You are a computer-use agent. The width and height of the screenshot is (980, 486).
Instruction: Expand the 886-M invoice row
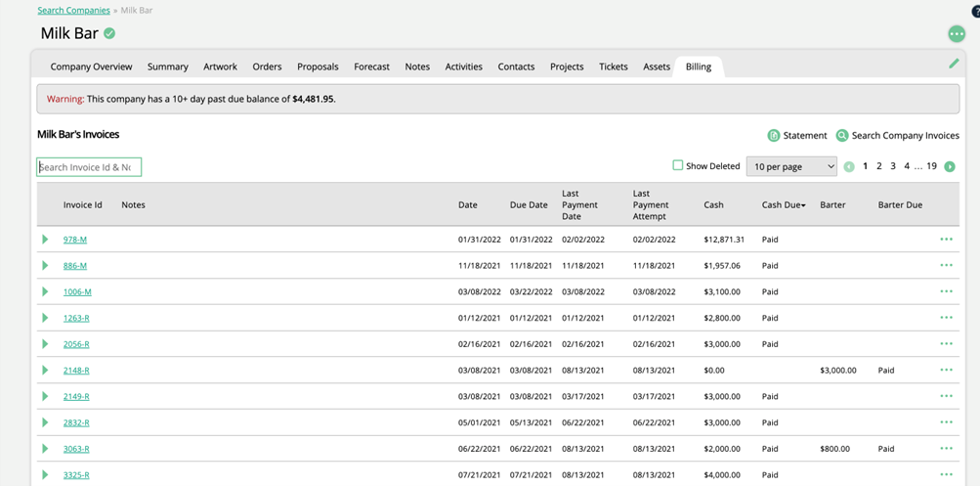tap(45, 265)
